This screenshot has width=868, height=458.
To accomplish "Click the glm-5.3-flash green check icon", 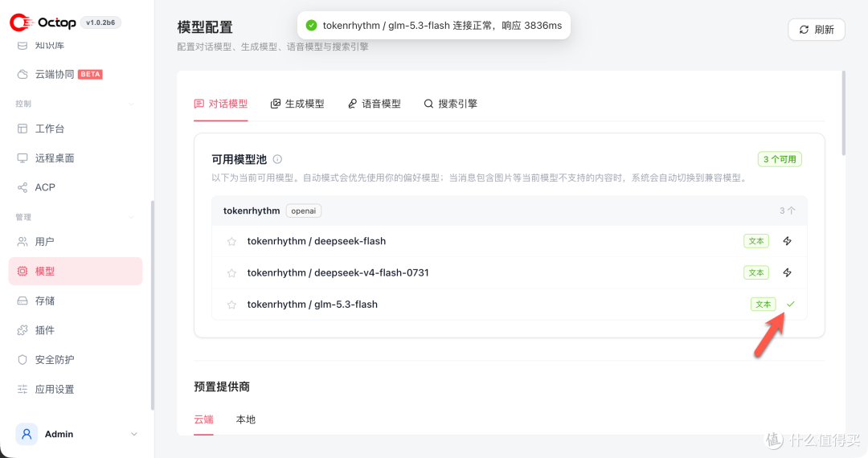I will (x=791, y=305).
